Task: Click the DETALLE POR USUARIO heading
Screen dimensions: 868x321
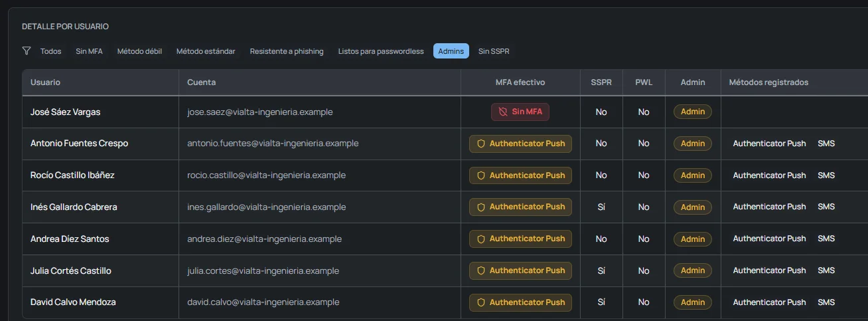Action: (65, 27)
